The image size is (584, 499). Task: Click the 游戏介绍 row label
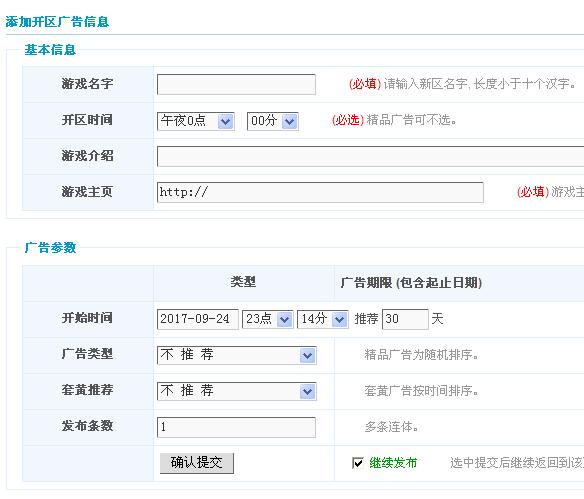point(87,156)
